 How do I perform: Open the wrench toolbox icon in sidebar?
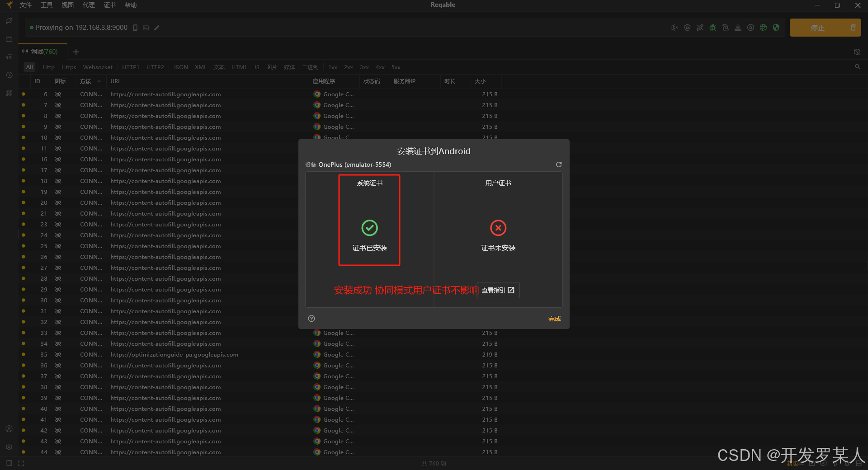pos(9,93)
